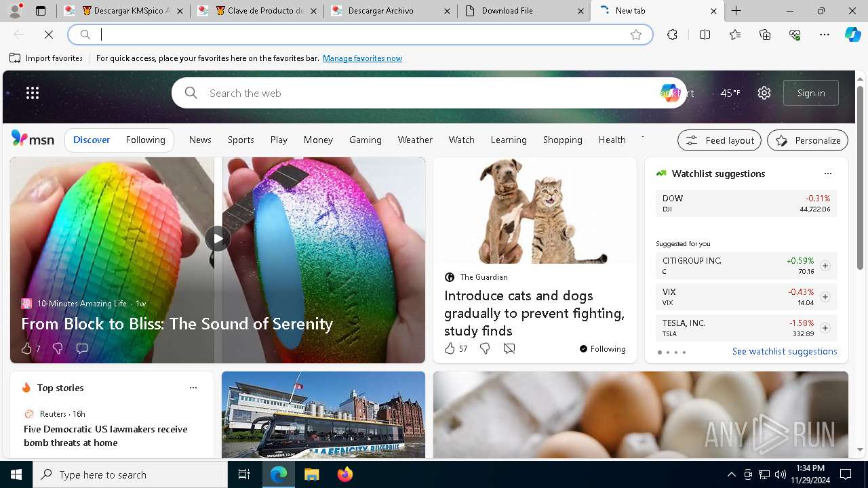Open Top stories more options
This screenshot has height=488, width=868.
click(193, 388)
